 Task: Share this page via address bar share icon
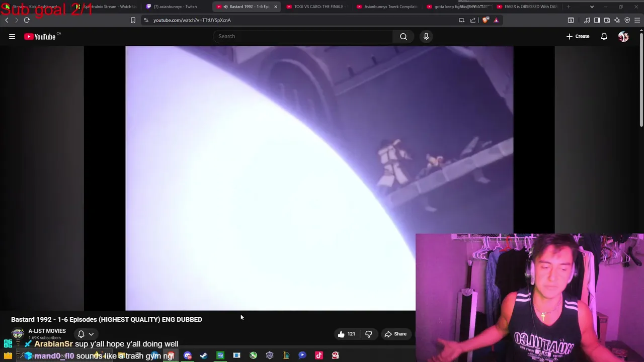point(473,20)
